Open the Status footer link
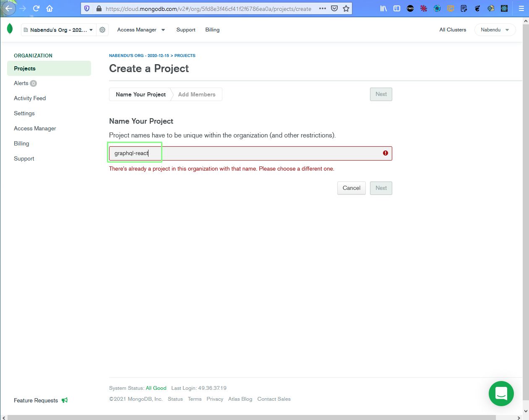Image resolution: width=529 pixels, height=420 pixels. click(175, 399)
